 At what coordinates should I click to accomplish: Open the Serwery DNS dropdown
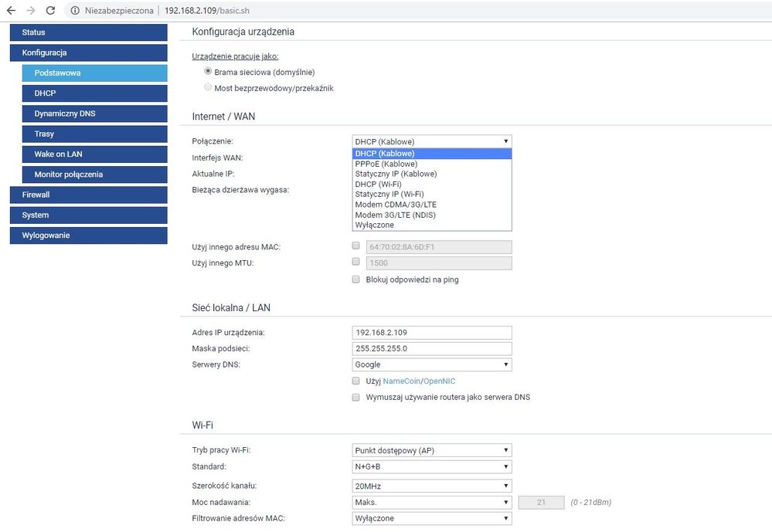coord(432,364)
